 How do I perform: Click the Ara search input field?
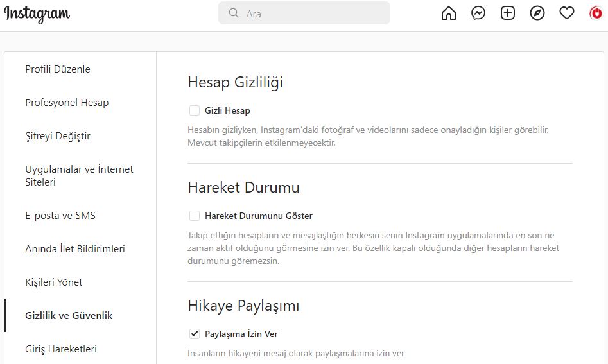pos(313,13)
